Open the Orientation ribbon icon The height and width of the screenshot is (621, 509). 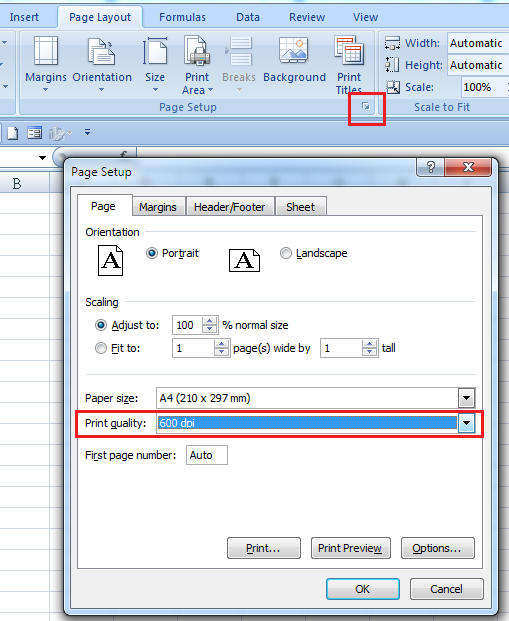point(101,51)
